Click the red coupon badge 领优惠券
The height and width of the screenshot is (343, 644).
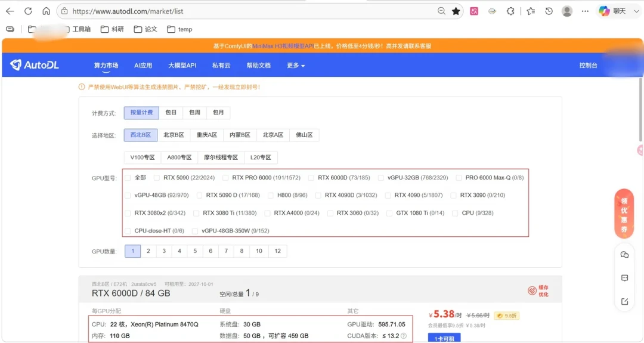click(624, 214)
